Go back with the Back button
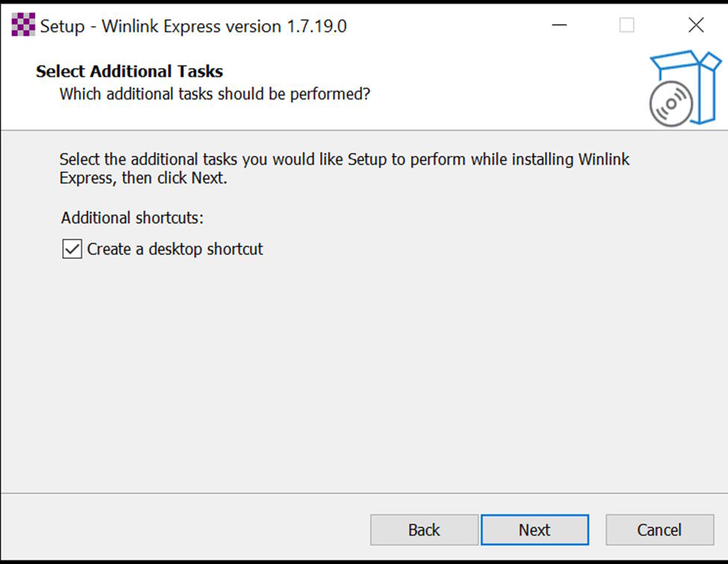728x564 pixels. click(424, 530)
